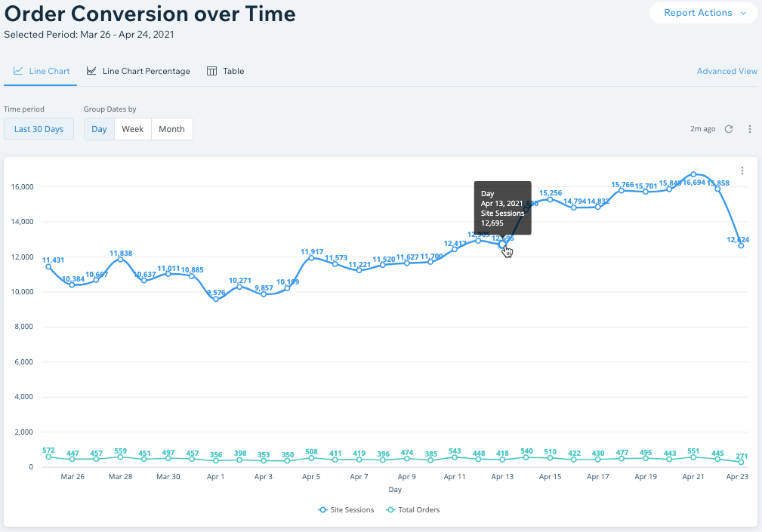Click the Apr 1 lowest sessions point
The height and width of the screenshot is (532, 762).
coord(216,299)
